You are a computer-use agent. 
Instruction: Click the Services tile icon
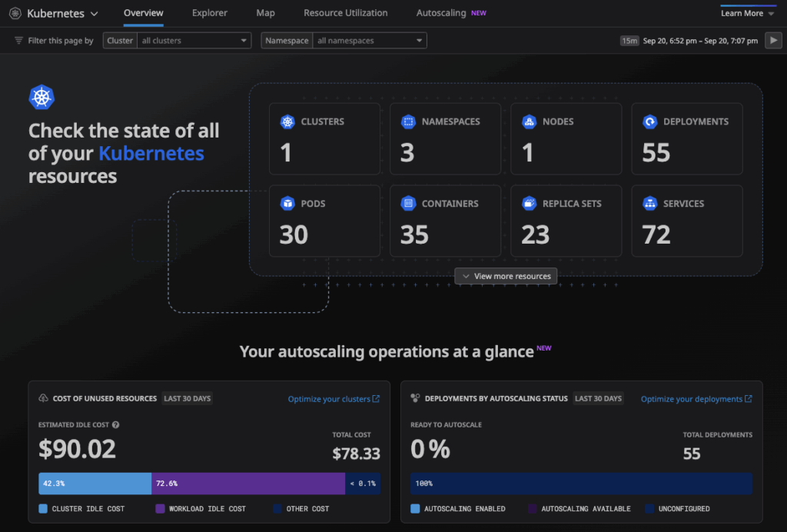coord(650,204)
